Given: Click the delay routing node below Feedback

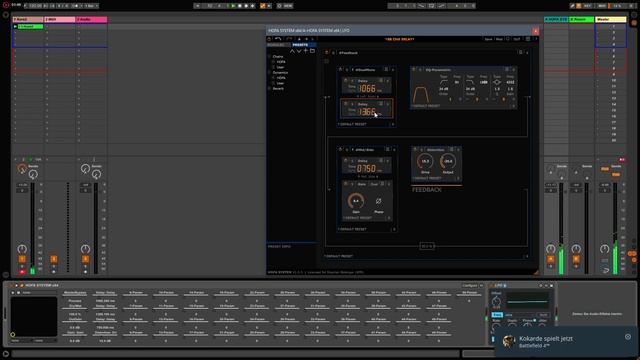Looking at the screenshot, I should 427,246.
